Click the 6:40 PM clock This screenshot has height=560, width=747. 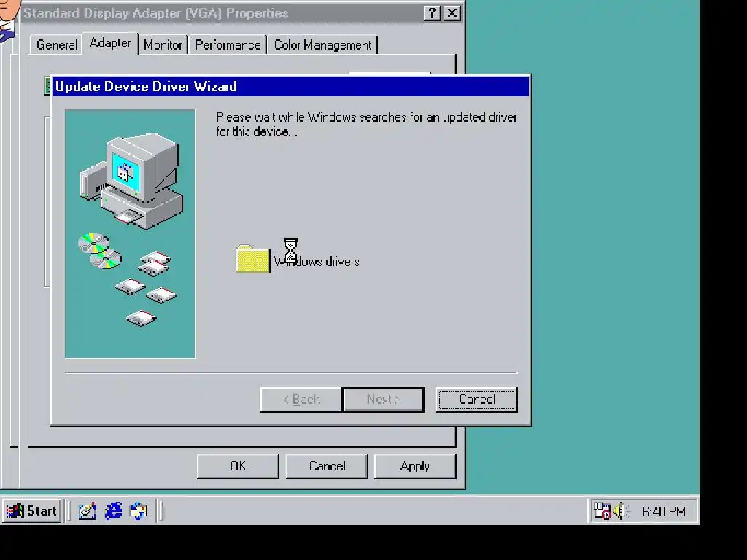pyautogui.click(x=664, y=511)
